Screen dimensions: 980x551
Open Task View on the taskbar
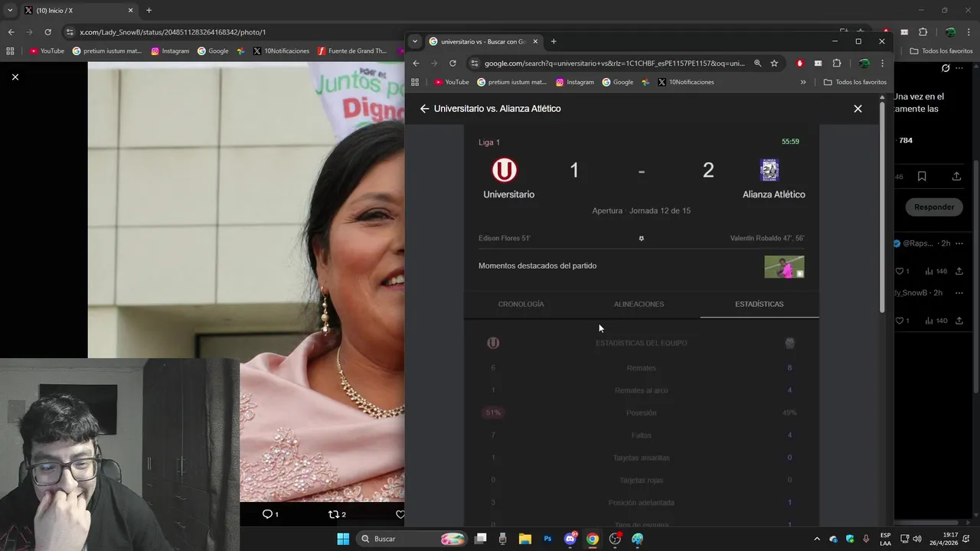tap(480, 539)
